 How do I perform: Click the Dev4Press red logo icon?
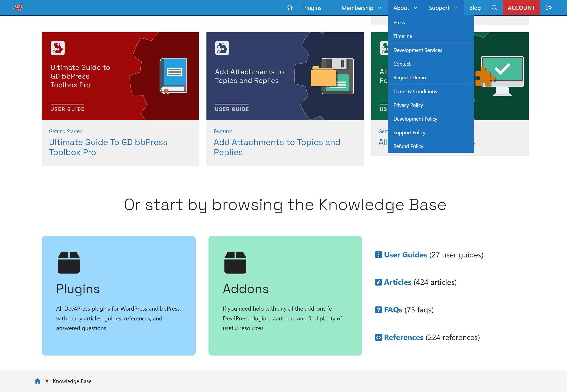[x=18, y=7]
